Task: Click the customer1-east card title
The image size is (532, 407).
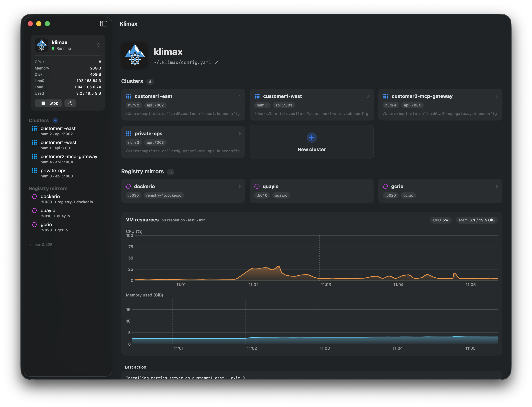Action: coord(154,96)
